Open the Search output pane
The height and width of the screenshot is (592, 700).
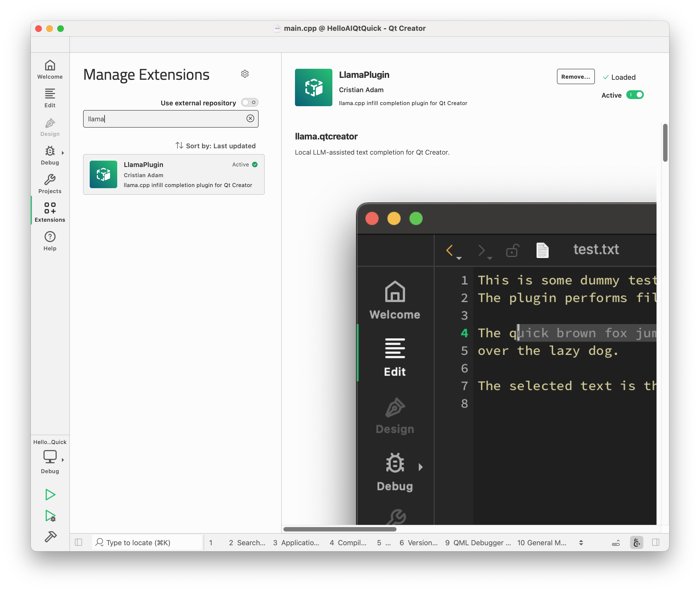click(247, 543)
